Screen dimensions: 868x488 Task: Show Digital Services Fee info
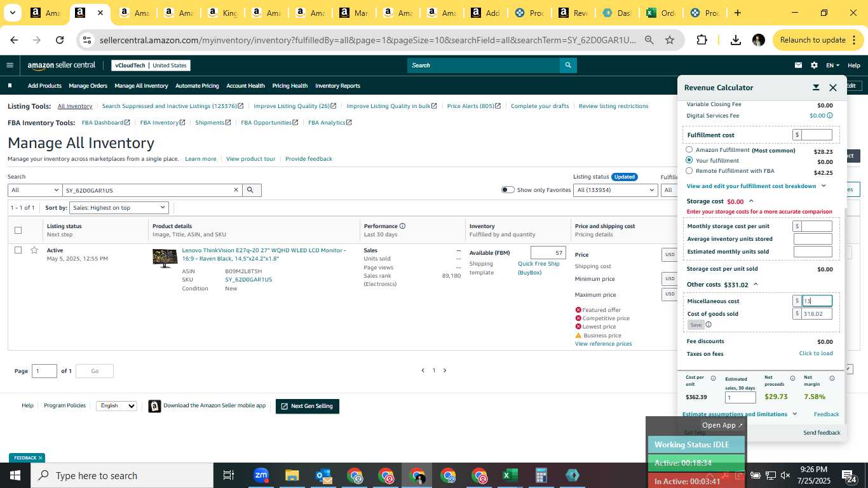pyautogui.click(x=830, y=116)
